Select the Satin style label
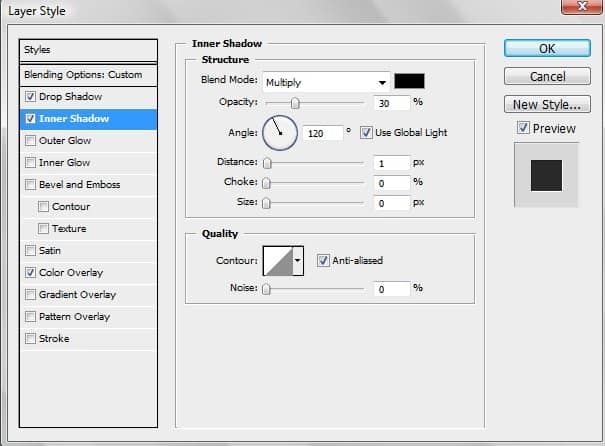Viewport: 605px width, 446px height. click(50, 250)
